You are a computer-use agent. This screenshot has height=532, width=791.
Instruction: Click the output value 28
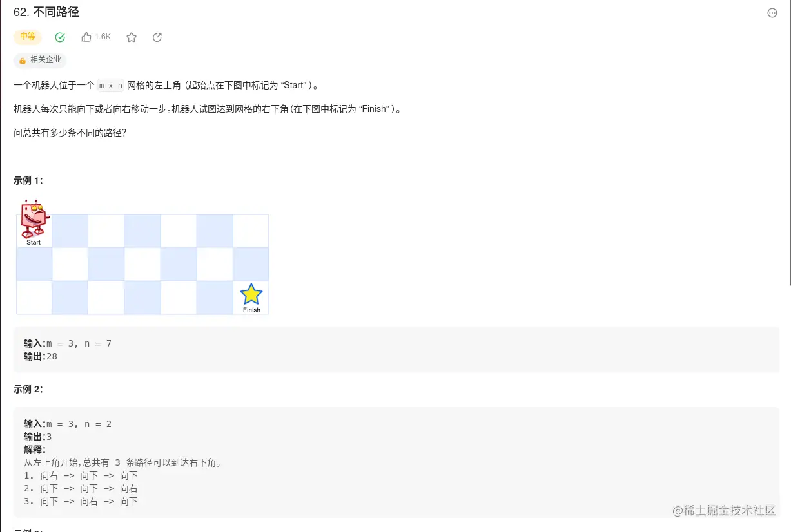click(52, 356)
